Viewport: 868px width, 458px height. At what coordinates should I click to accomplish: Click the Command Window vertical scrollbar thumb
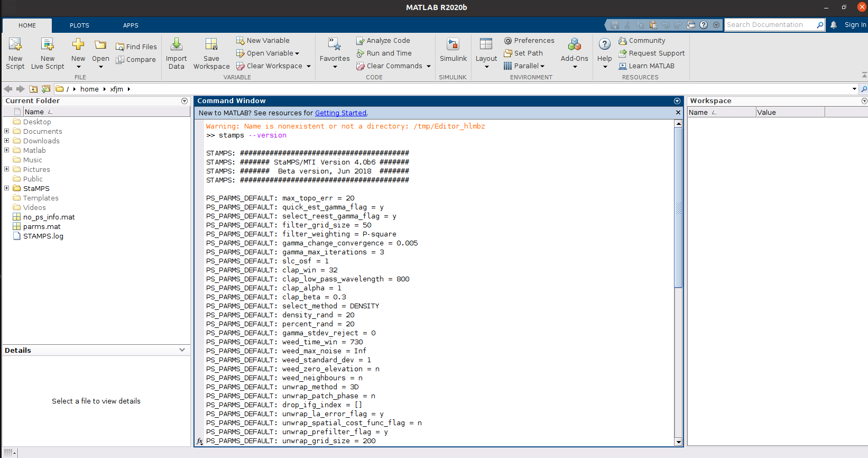(x=678, y=208)
